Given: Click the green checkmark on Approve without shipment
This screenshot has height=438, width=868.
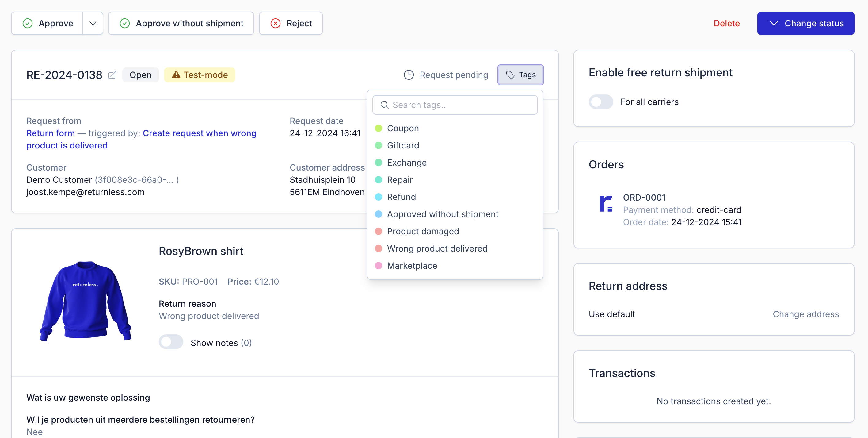Looking at the screenshot, I should [125, 23].
